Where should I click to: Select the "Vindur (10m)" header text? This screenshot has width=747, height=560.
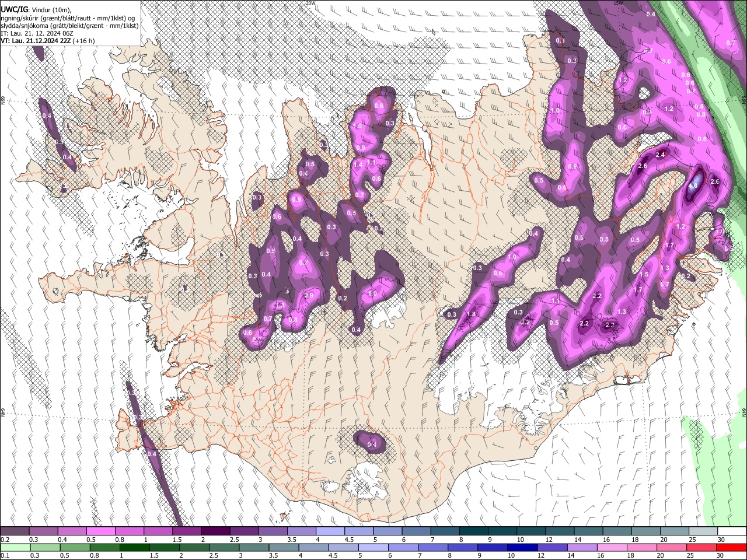coord(51,10)
